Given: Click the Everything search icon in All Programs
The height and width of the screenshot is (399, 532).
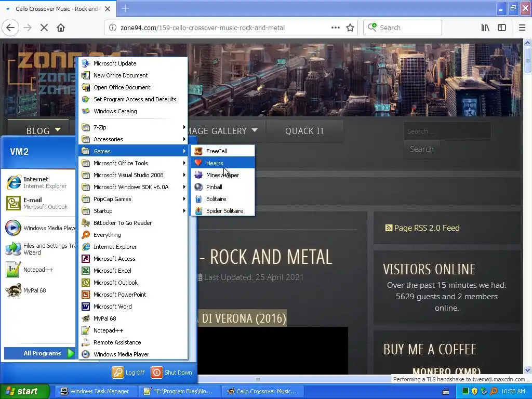Looking at the screenshot, I should (x=86, y=235).
